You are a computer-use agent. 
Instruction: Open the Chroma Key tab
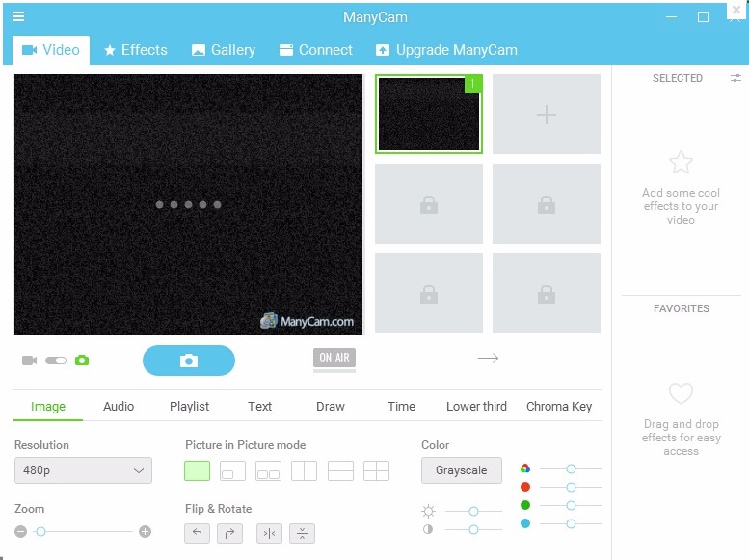[559, 406]
